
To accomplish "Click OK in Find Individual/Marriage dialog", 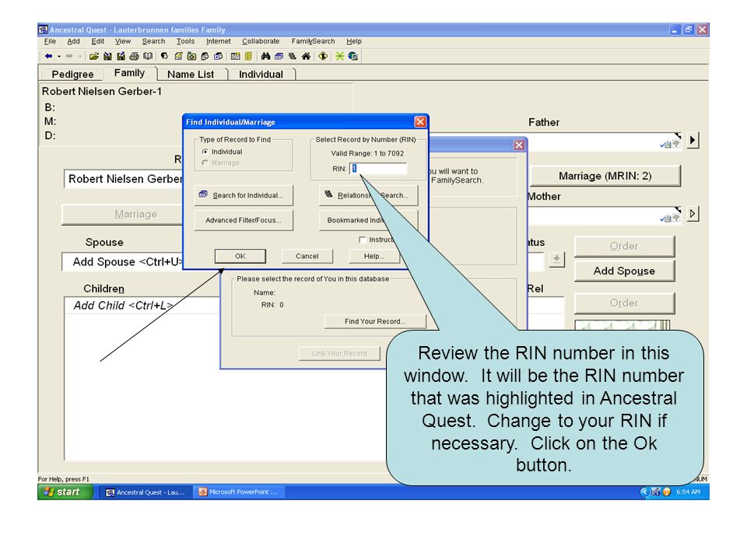I will click(x=240, y=256).
